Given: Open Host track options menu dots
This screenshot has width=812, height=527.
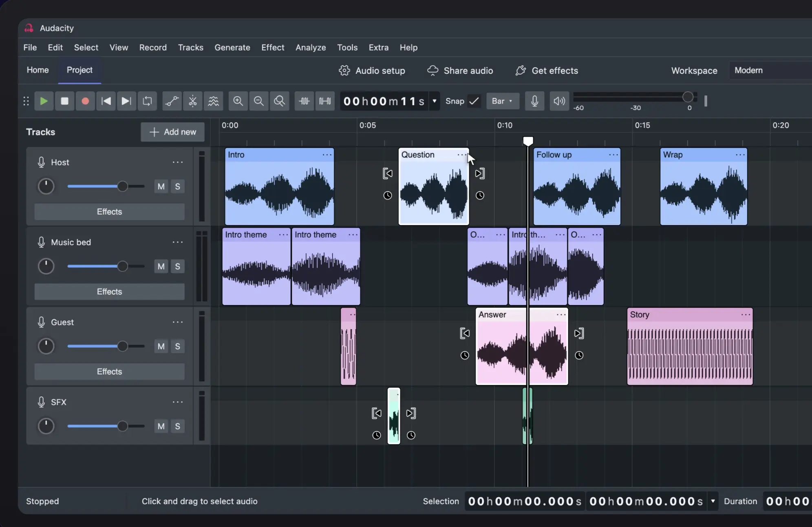Looking at the screenshot, I should click(x=178, y=162).
